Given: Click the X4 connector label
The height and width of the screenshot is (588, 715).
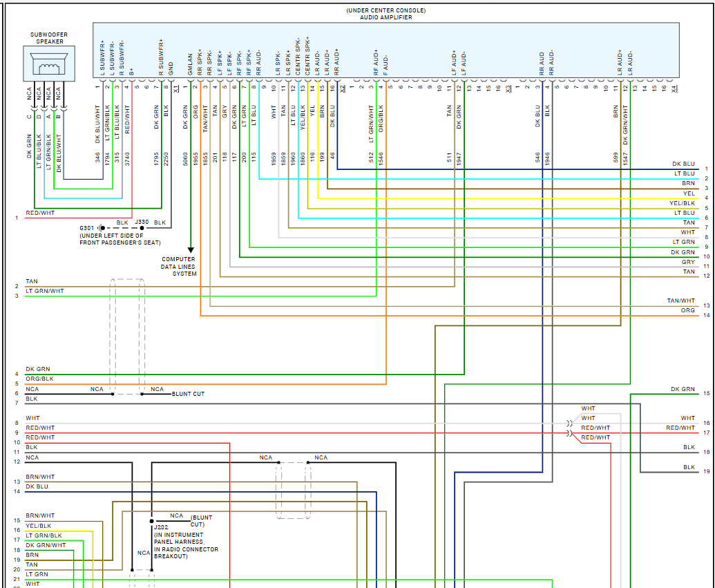Looking at the screenshot, I should 674,88.
